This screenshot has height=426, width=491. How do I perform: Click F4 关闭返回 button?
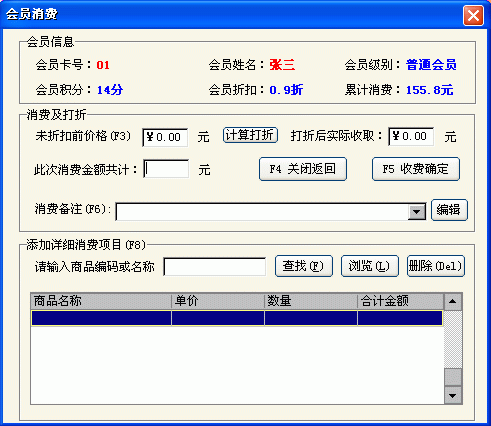pos(303,169)
